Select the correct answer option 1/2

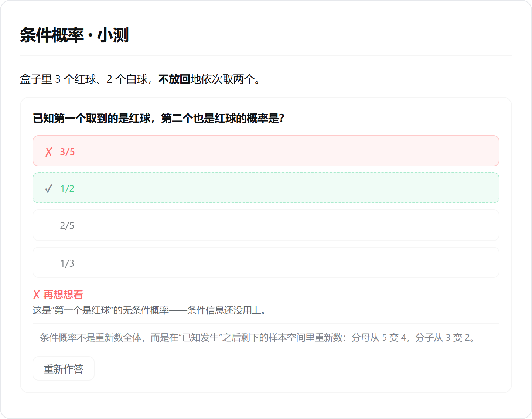(266, 188)
